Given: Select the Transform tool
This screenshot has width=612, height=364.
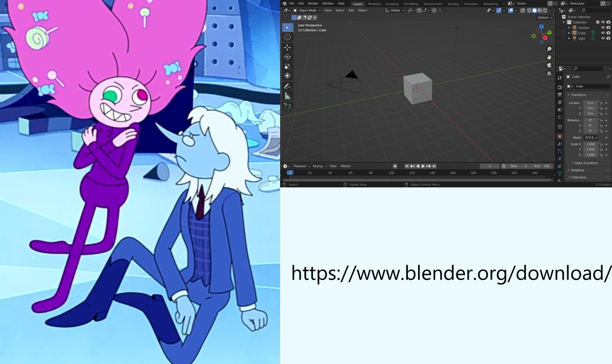Looking at the screenshot, I should (x=287, y=76).
